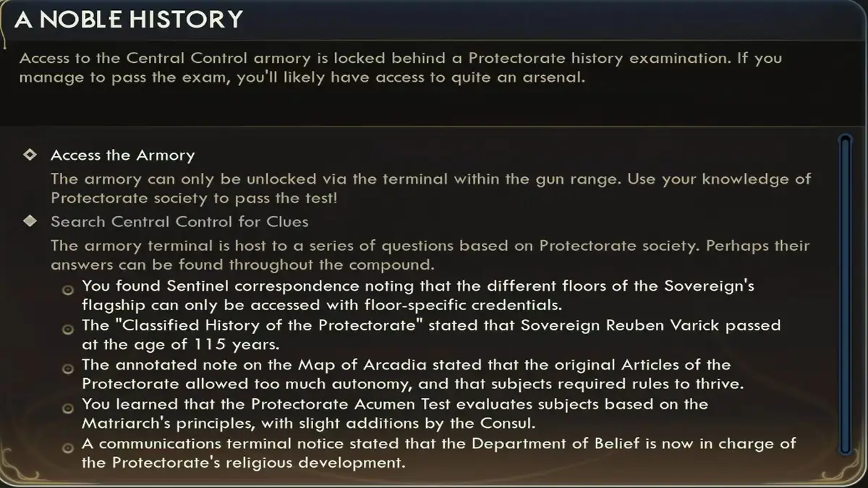Click the marker next to the Protectorate Acumen Test clue
This screenshot has width=868, height=488.
(x=68, y=408)
